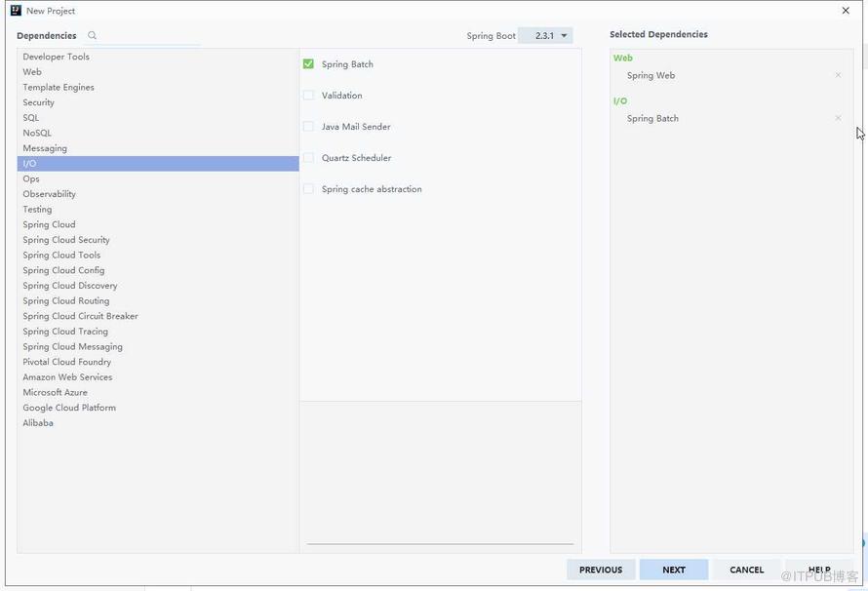Select Spring Cloud Routing category
Viewport: 868px width, 591px height.
click(x=158, y=300)
